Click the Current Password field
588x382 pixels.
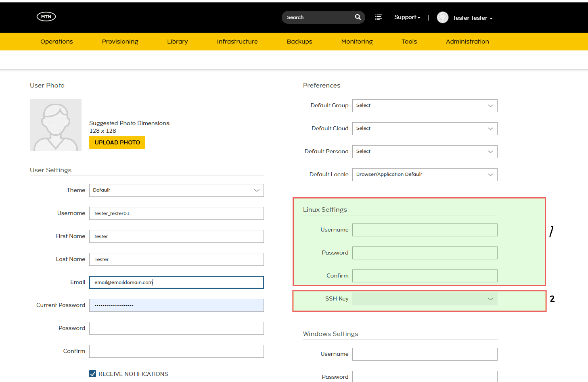[176, 305]
